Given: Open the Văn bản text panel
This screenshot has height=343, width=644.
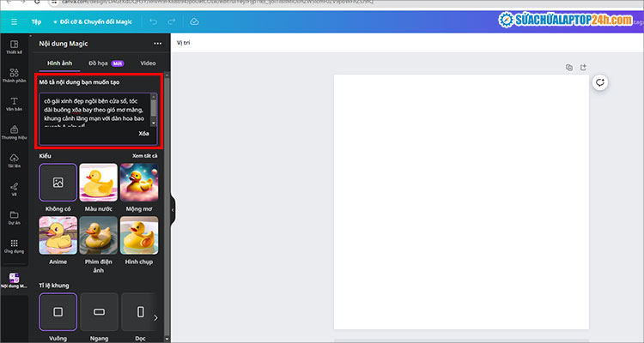Looking at the screenshot, I should (x=14, y=105).
